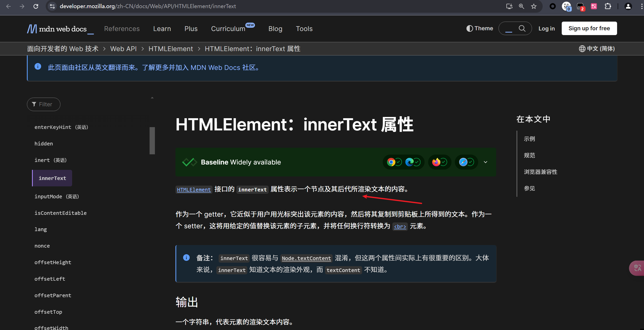Expand the Baseline Widely available panel

485,162
